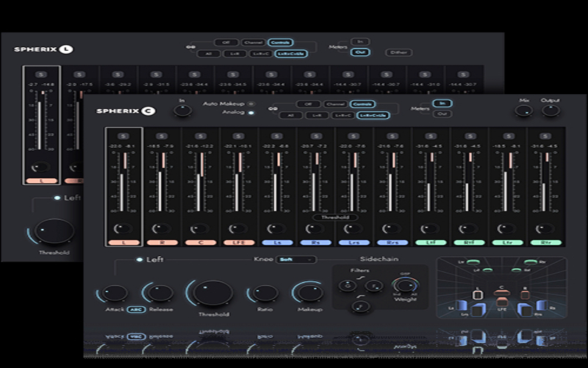Click the Lrs speaker icon in the surround view
The width and height of the screenshot is (588, 368).
point(478,310)
